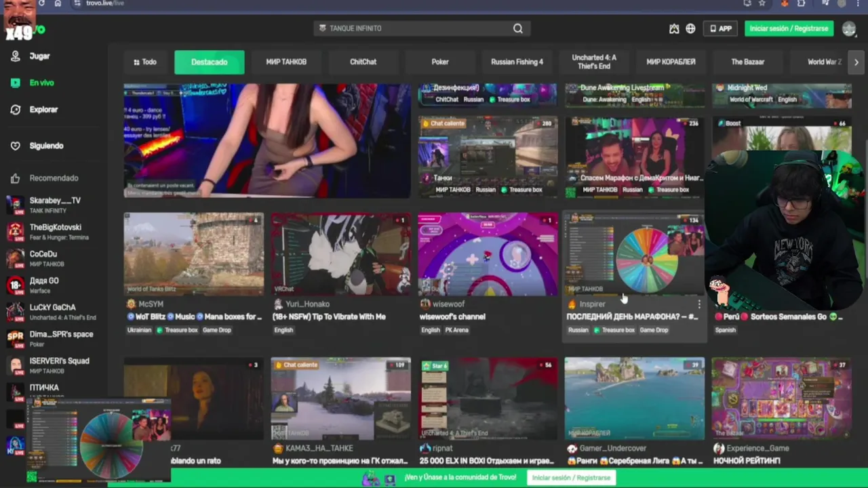This screenshot has width=868, height=488.
Task: Expand more categories with right arrow
Action: [856, 62]
